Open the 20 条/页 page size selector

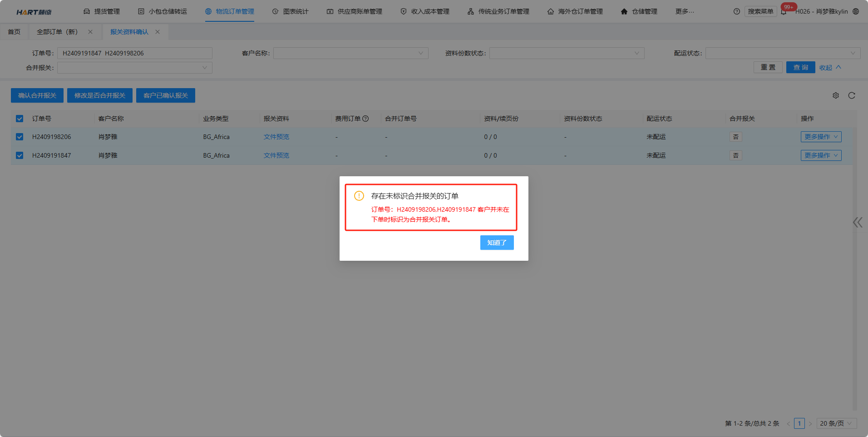tap(836, 423)
